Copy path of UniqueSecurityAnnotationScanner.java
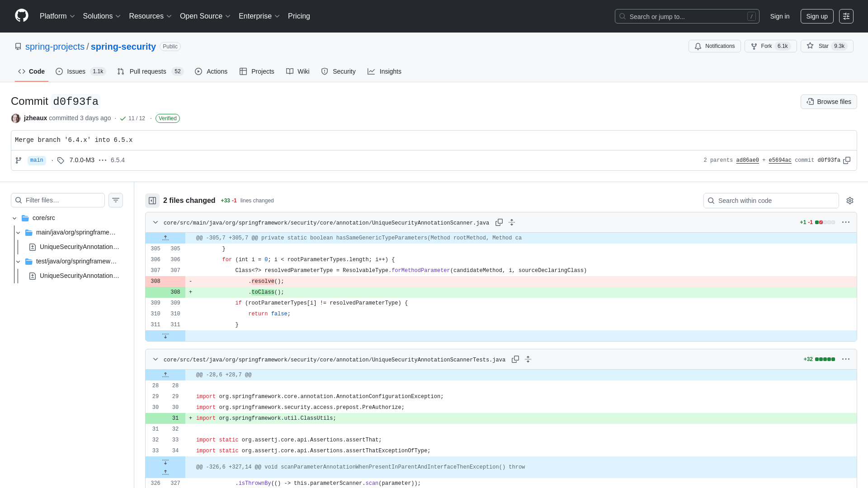Image resolution: width=868 pixels, height=488 pixels. pyautogui.click(x=499, y=222)
